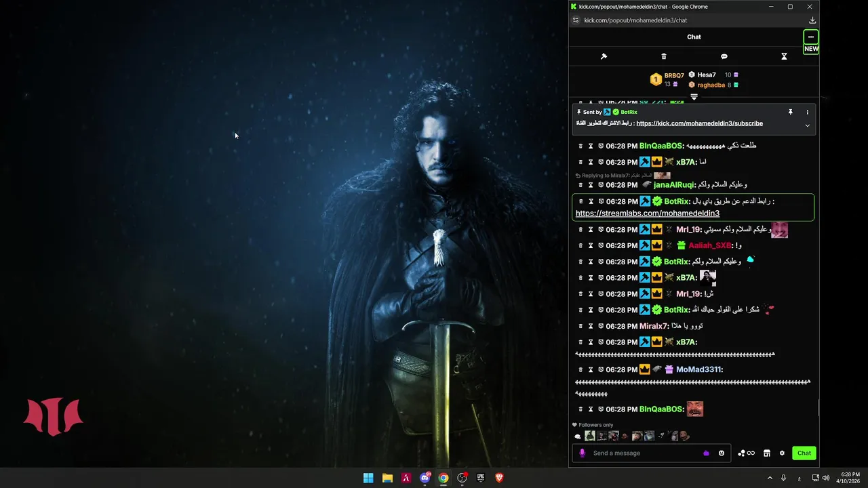
Task: Click the hourglass icon in chat toolbar
Action: [784, 56]
